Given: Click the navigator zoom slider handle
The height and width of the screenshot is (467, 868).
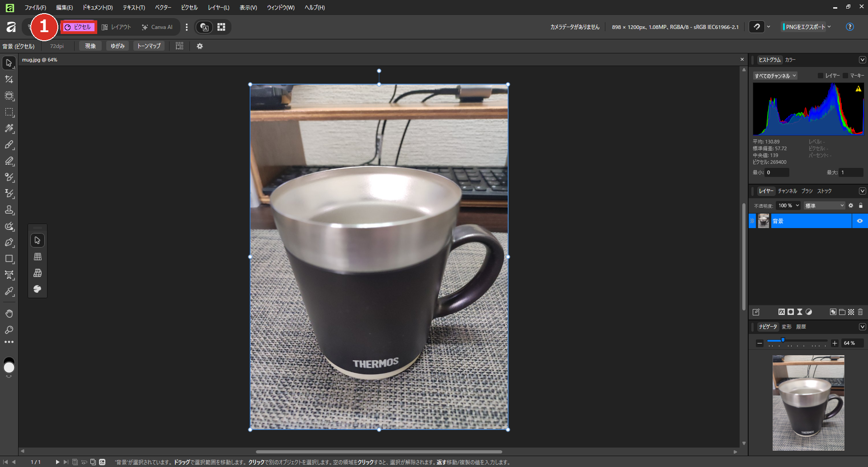Looking at the screenshot, I should [x=783, y=340].
